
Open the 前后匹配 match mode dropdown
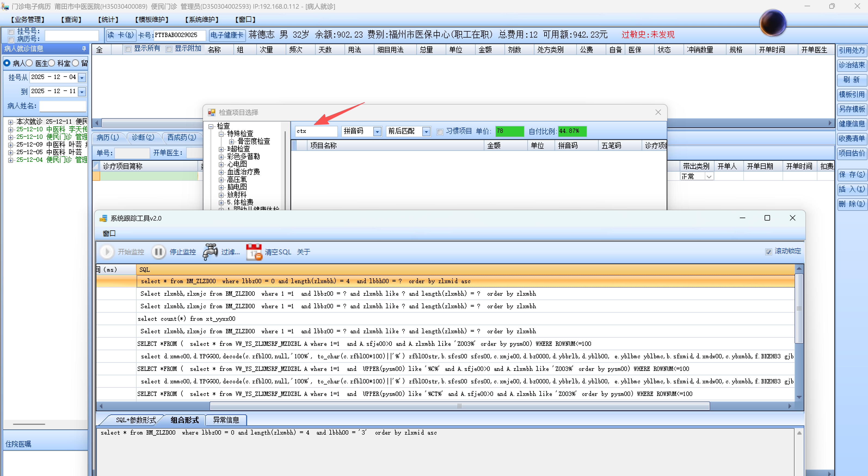coord(426,132)
